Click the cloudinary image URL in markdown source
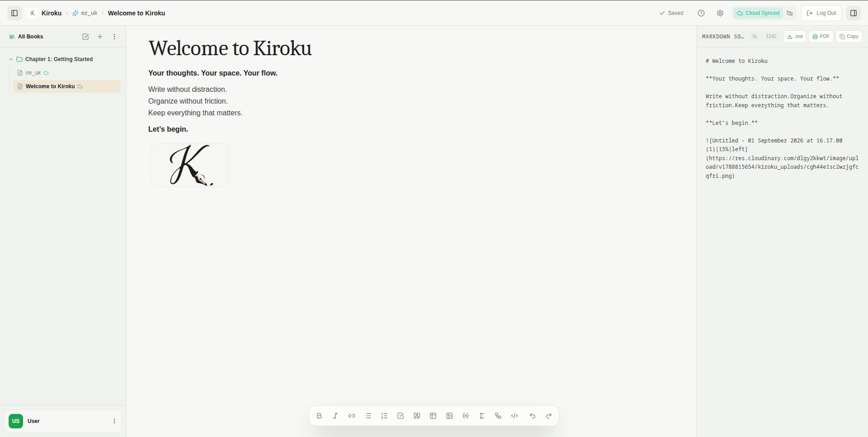The image size is (868, 437). pyautogui.click(x=782, y=167)
